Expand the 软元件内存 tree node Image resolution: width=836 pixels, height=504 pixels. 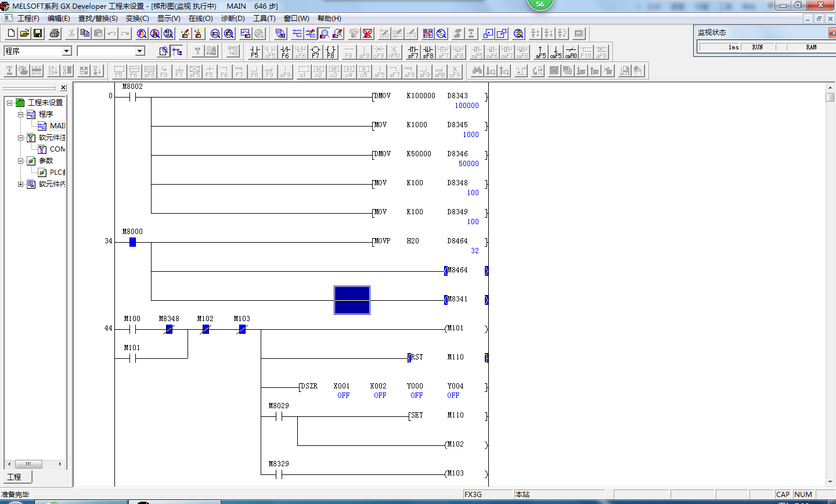(x=21, y=184)
